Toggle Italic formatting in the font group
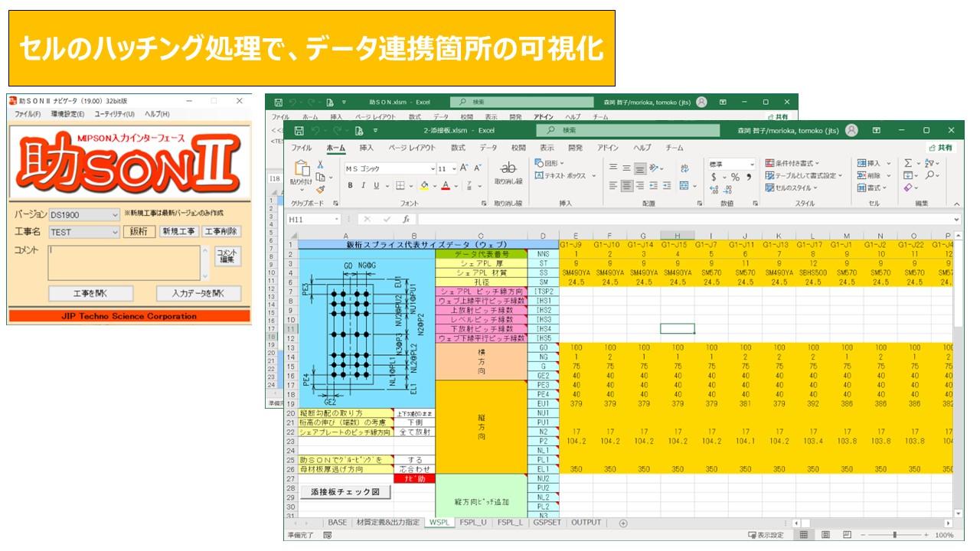The image size is (980, 551). coord(363,186)
